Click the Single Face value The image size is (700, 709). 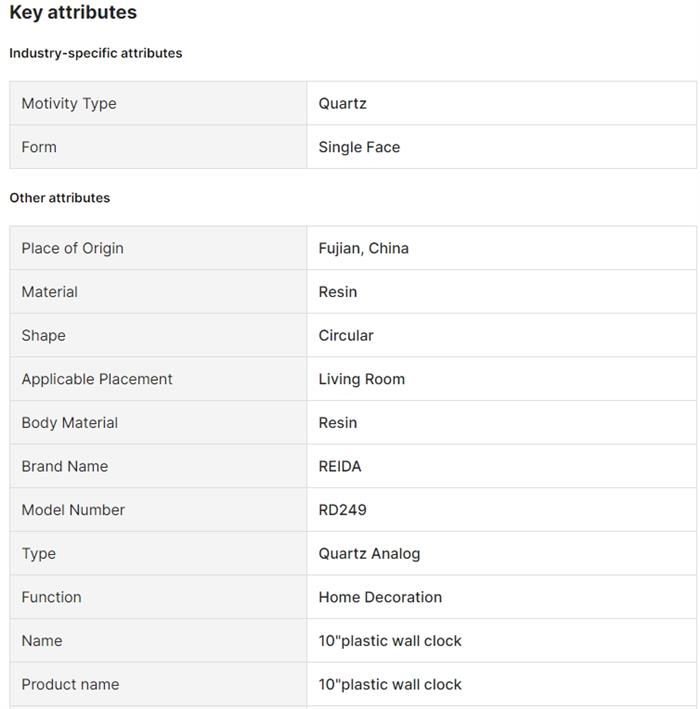coord(359,147)
